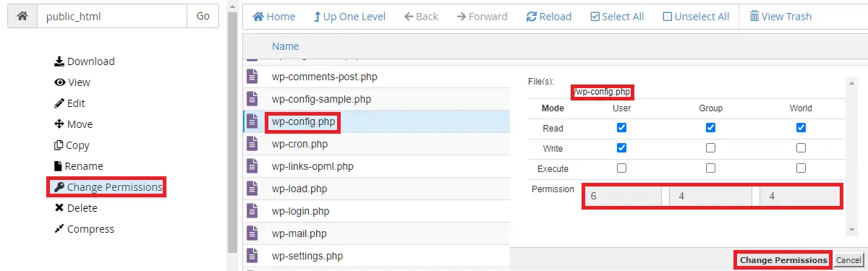Image resolution: width=868 pixels, height=271 pixels.
Task: Choose Edit with the pencil icon
Action: tap(70, 103)
